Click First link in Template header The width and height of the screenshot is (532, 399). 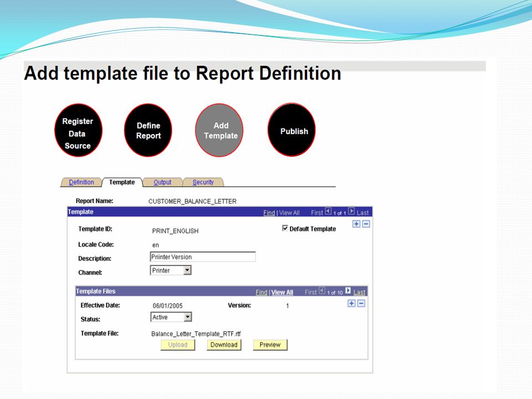point(317,213)
